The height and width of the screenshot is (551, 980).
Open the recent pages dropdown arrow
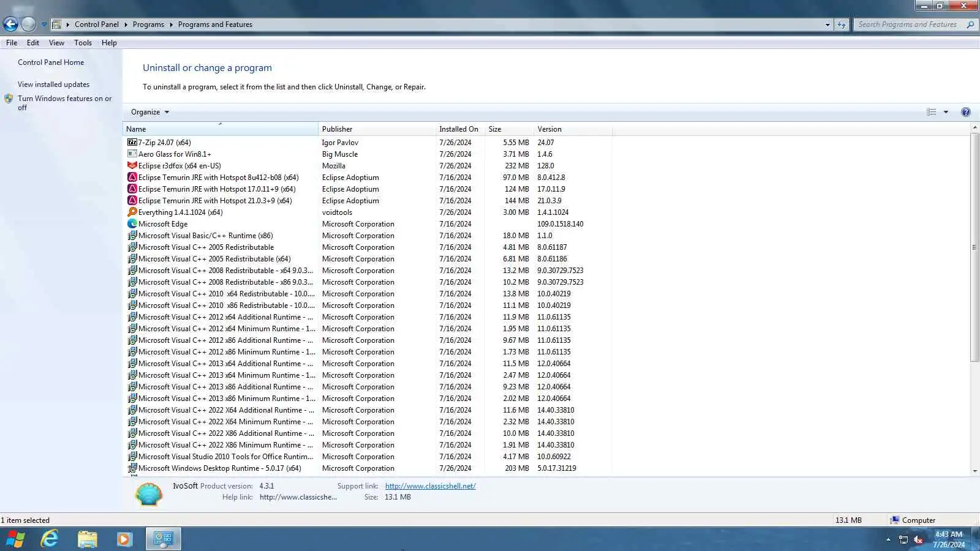(44, 24)
